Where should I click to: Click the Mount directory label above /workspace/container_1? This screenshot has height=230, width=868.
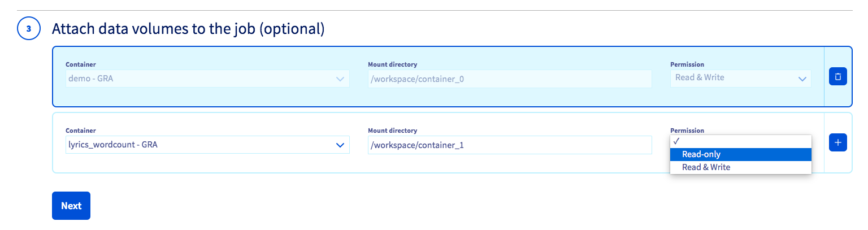click(x=392, y=131)
